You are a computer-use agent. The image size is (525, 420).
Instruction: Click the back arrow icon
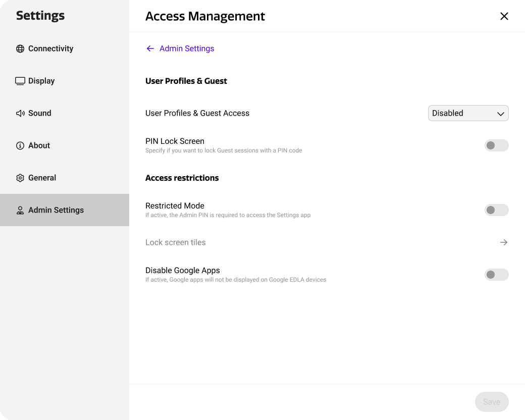click(x=150, y=49)
